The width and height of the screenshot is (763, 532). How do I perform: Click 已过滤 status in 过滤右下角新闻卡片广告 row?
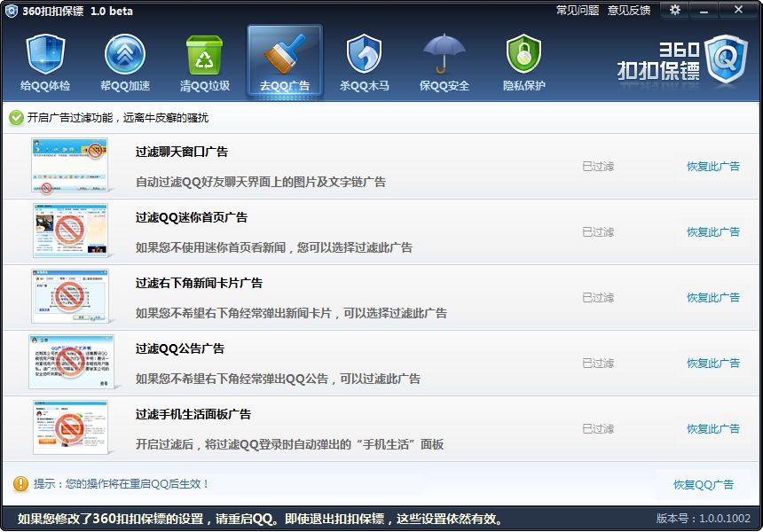598,298
